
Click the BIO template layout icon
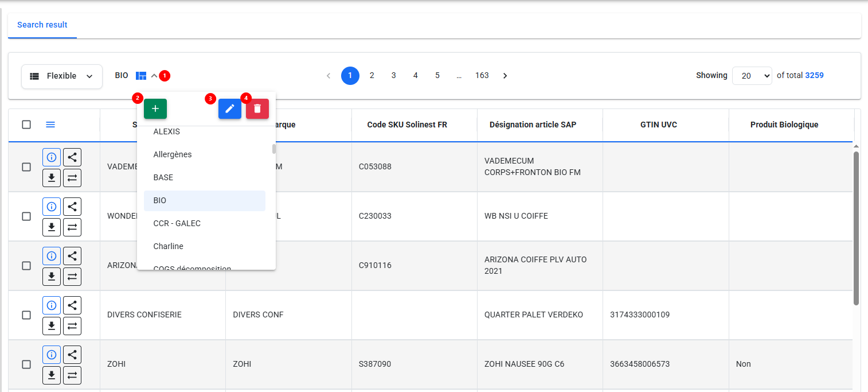coord(141,76)
